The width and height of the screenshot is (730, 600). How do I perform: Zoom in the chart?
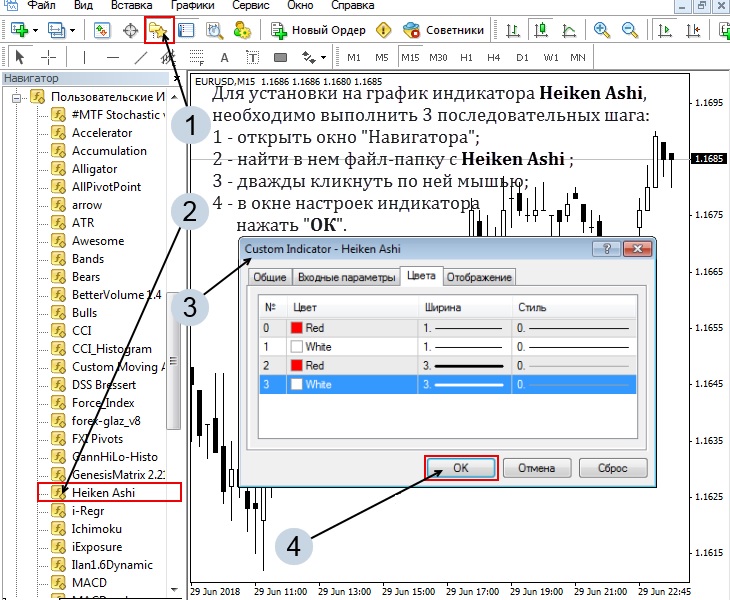click(602, 30)
